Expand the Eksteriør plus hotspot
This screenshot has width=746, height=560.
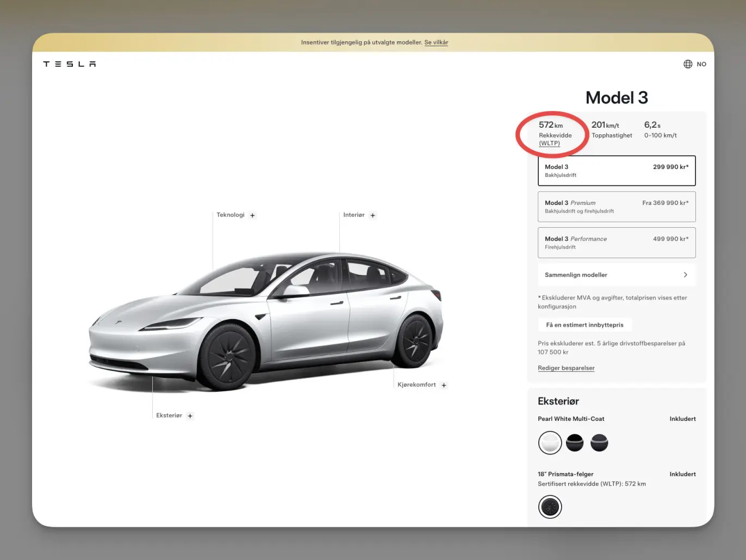[x=190, y=416]
